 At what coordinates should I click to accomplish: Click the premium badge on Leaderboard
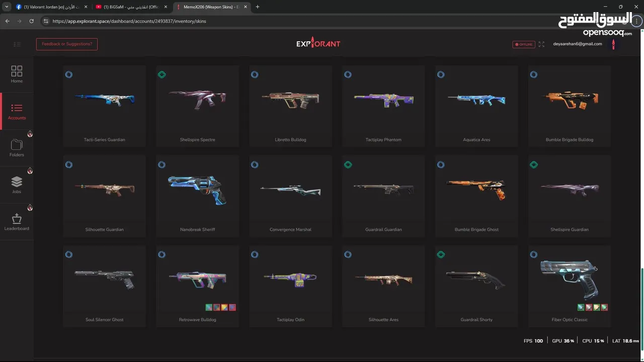click(30, 207)
